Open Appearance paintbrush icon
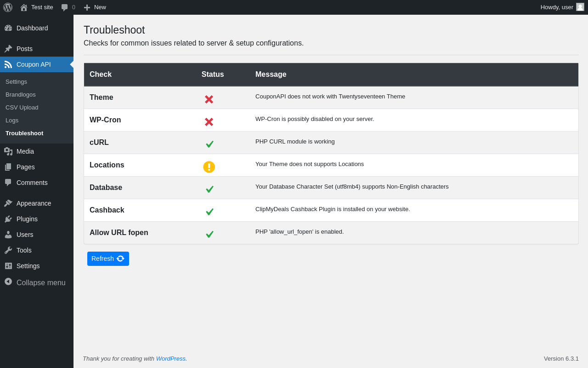This screenshot has width=588, height=368. (x=8, y=203)
